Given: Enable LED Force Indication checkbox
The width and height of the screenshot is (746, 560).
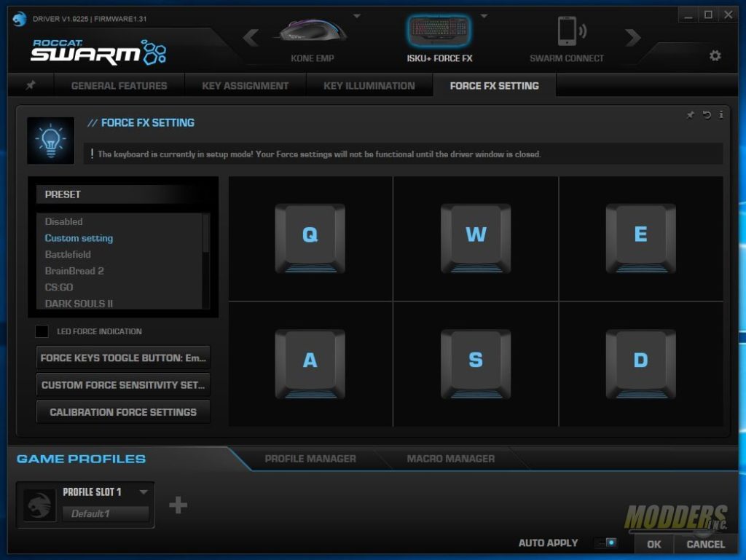Looking at the screenshot, I should [42, 331].
